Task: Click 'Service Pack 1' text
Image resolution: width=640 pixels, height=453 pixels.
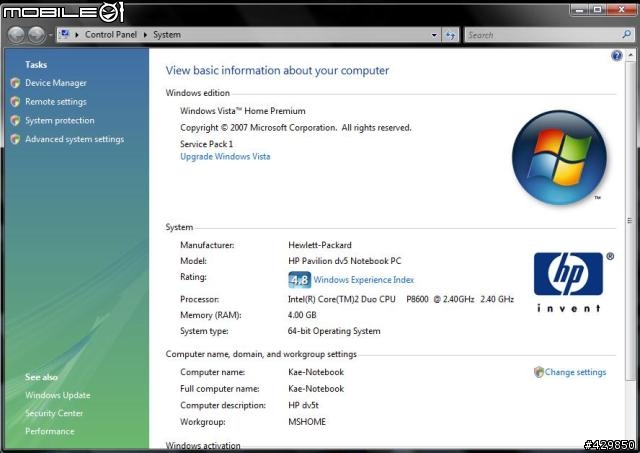Action: pos(207,144)
